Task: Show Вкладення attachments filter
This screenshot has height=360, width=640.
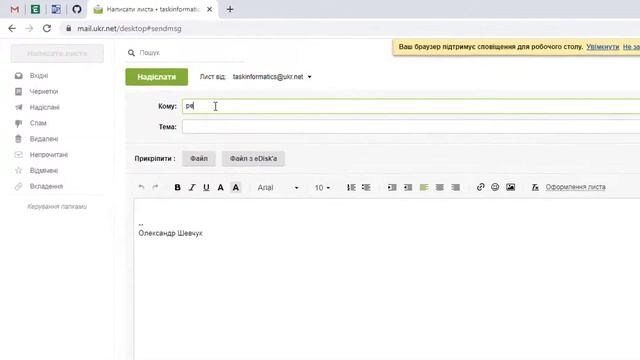Action: pos(46,187)
